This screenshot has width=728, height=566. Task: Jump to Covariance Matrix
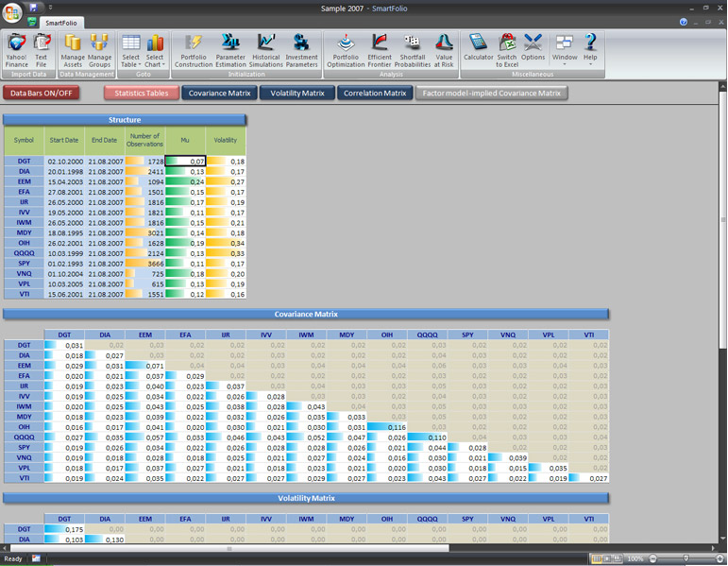click(x=219, y=93)
